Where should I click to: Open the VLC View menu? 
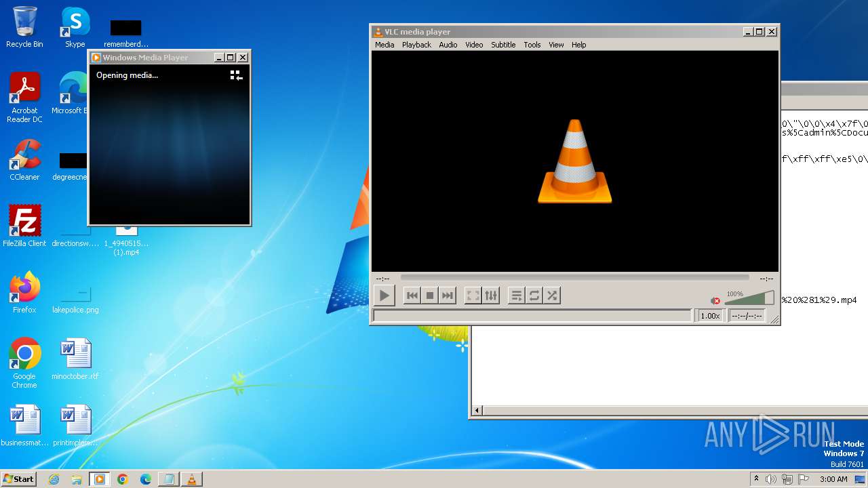(556, 45)
